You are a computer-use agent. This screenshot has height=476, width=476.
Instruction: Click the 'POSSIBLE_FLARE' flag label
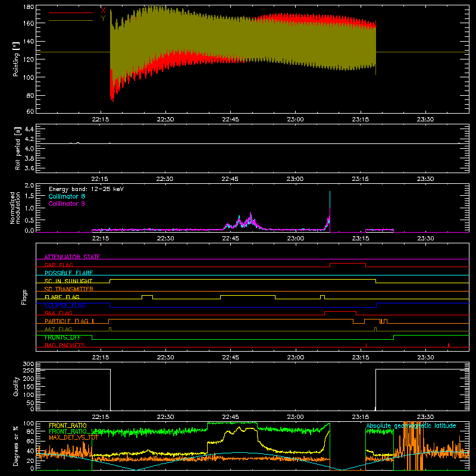(x=68, y=273)
